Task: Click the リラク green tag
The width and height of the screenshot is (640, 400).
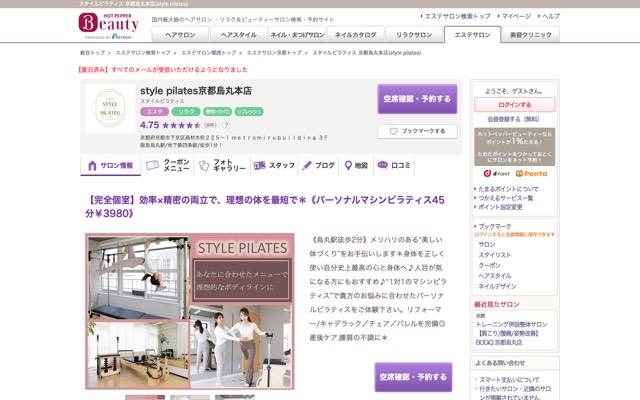Action: pos(186,111)
